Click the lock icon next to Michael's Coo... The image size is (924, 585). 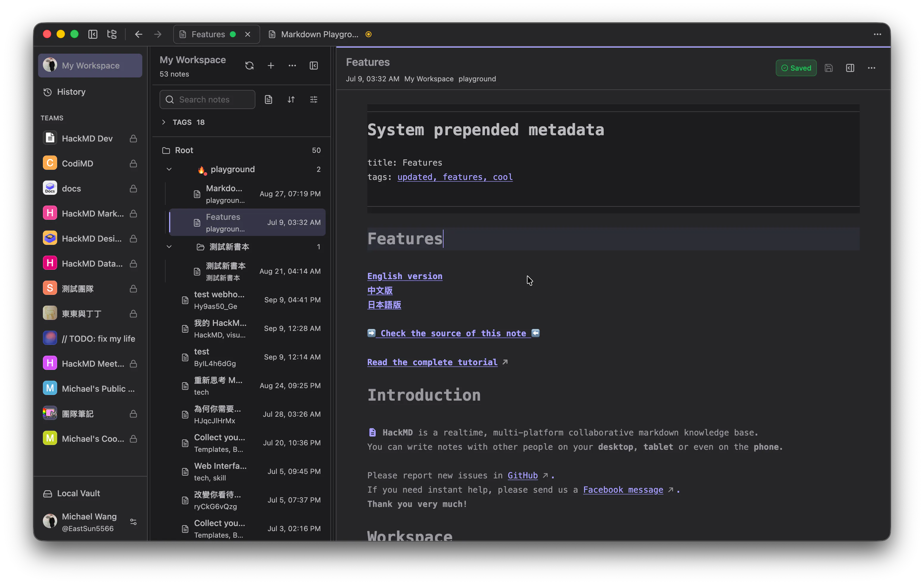[133, 439]
